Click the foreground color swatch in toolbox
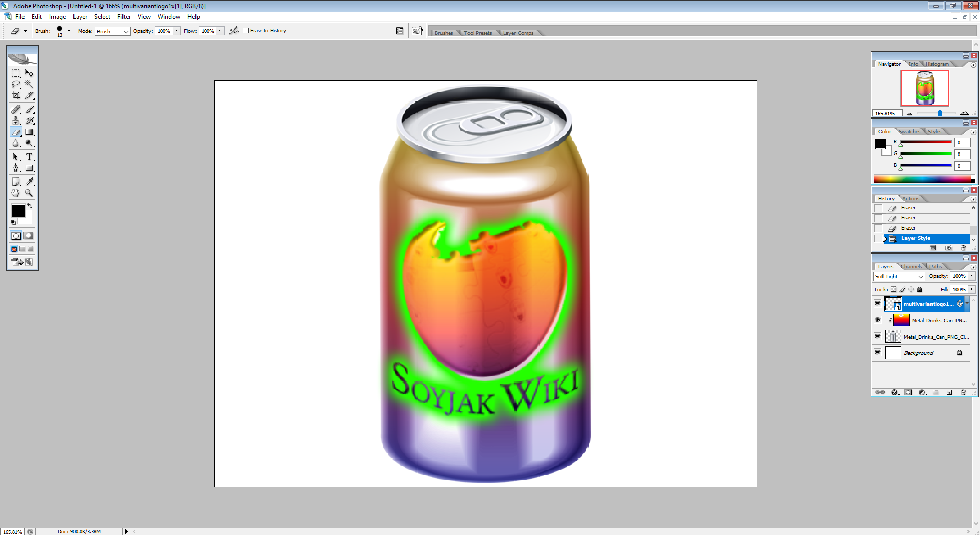 (x=18, y=210)
